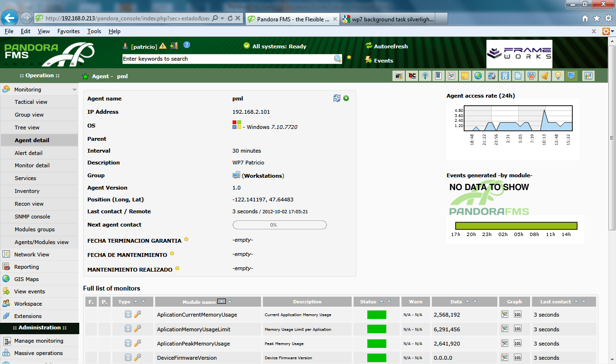Sort Data column descending arrow
616x364 pixels.
pyautogui.click(x=475, y=301)
